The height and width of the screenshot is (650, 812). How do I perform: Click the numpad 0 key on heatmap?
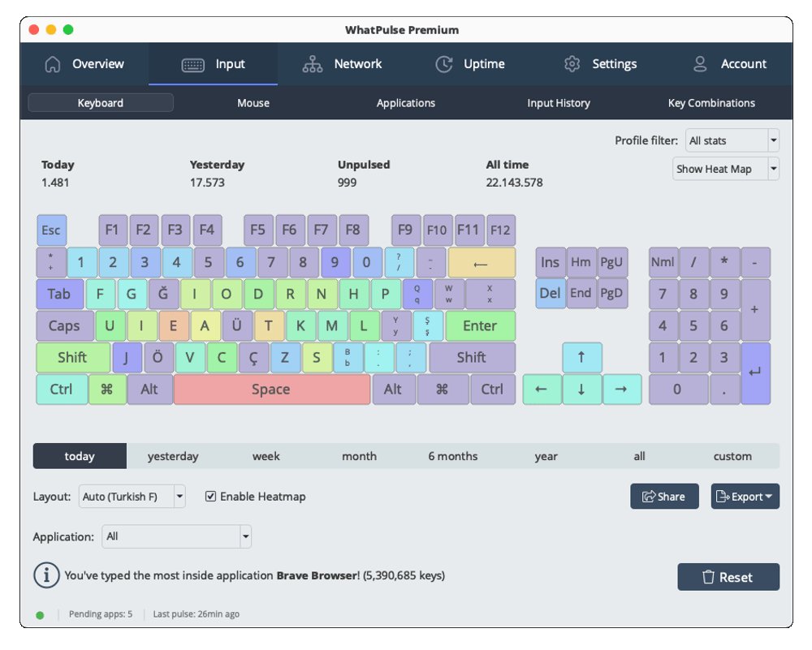tap(678, 390)
